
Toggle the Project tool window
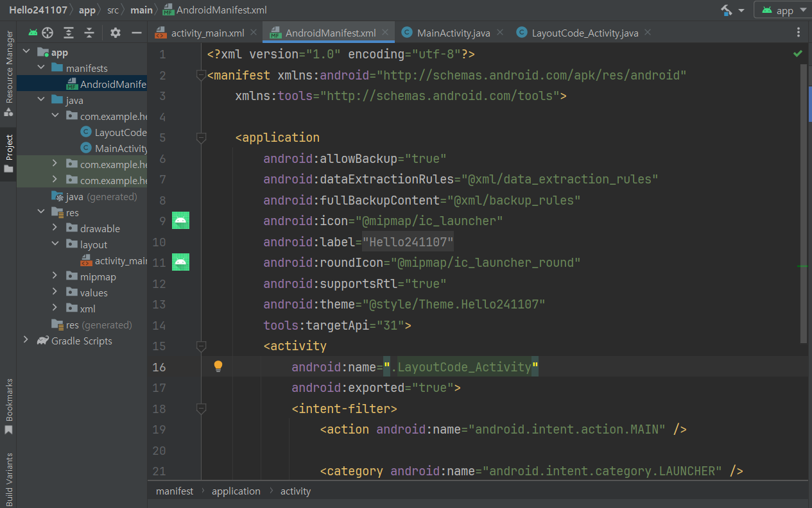point(8,153)
